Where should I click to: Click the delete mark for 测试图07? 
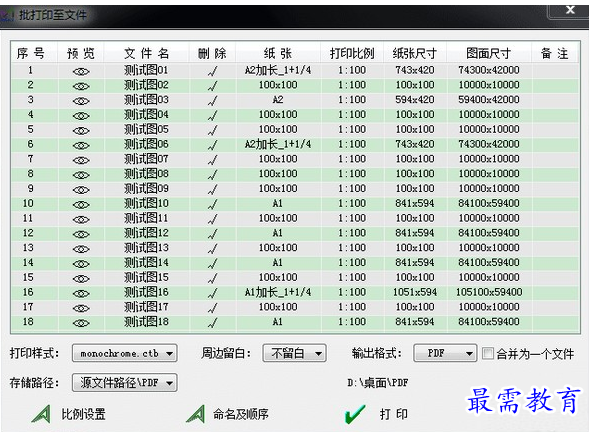[x=213, y=160]
